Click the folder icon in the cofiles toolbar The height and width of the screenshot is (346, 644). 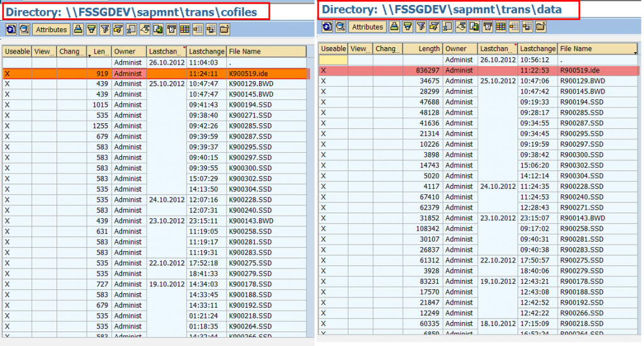[x=225, y=29]
